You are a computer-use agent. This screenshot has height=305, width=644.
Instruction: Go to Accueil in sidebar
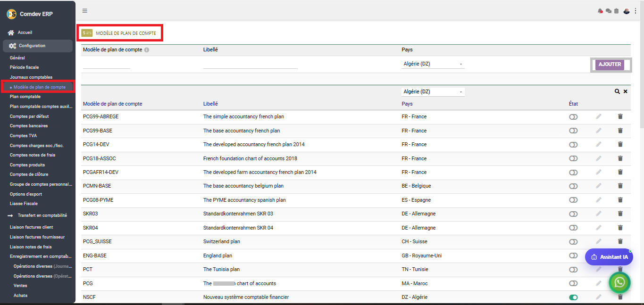[x=25, y=33]
